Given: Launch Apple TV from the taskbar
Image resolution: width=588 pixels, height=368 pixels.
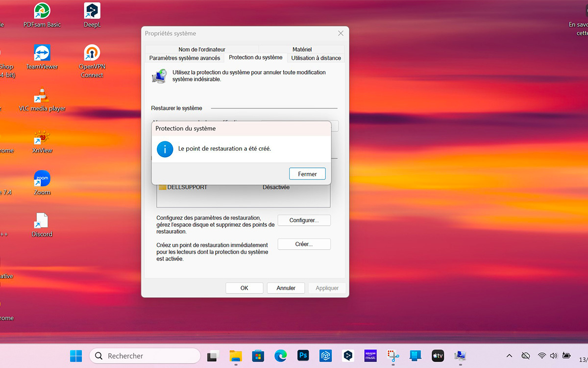Looking at the screenshot, I should [438, 355].
